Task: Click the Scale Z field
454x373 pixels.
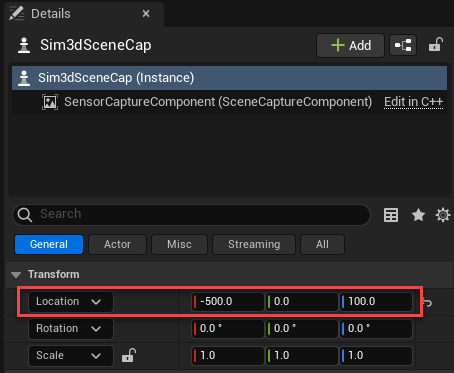Action: tap(376, 356)
